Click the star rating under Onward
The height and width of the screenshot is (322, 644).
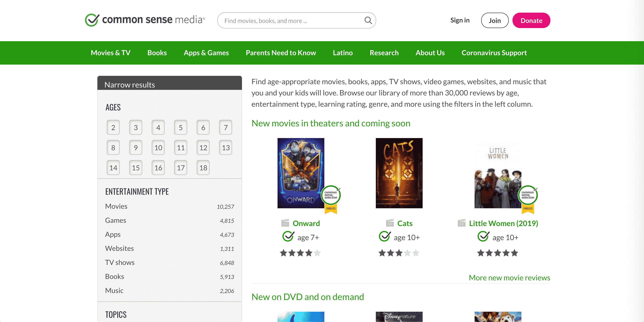pyautogui.click(x=300, y=253)
